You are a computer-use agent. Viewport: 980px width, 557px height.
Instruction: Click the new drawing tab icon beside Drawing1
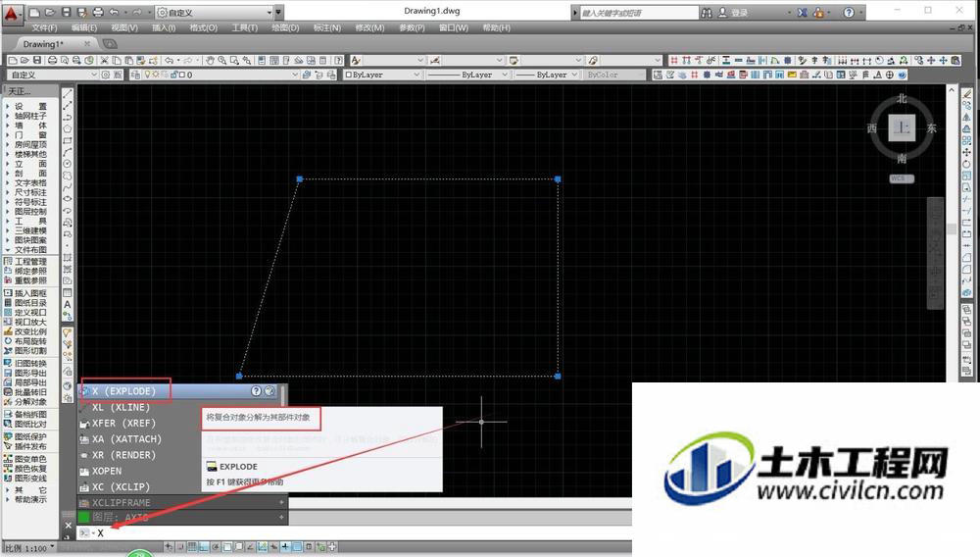(110, 44)
